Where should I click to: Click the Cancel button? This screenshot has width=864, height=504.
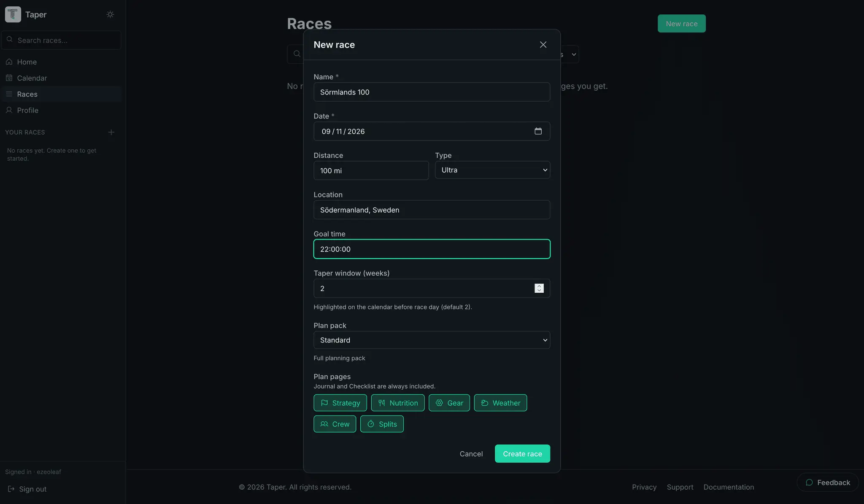pyautogui.click(x=471, y=454)
